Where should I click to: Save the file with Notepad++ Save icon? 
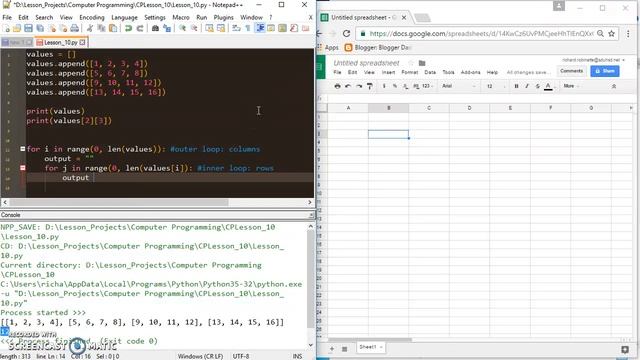point(28,28)
